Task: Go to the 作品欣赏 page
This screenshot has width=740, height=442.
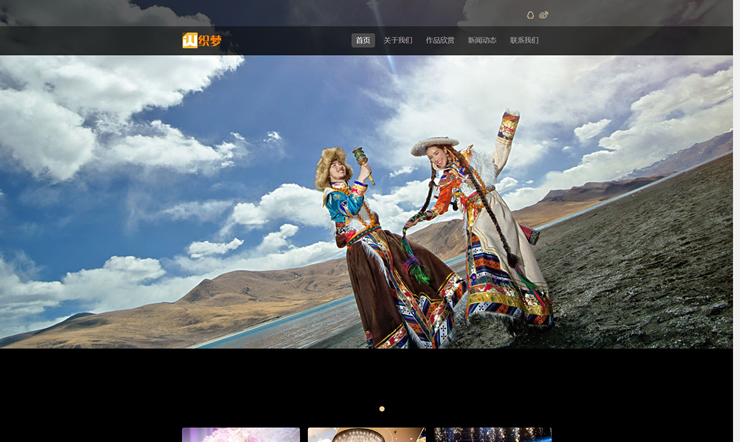Action: 440,40
